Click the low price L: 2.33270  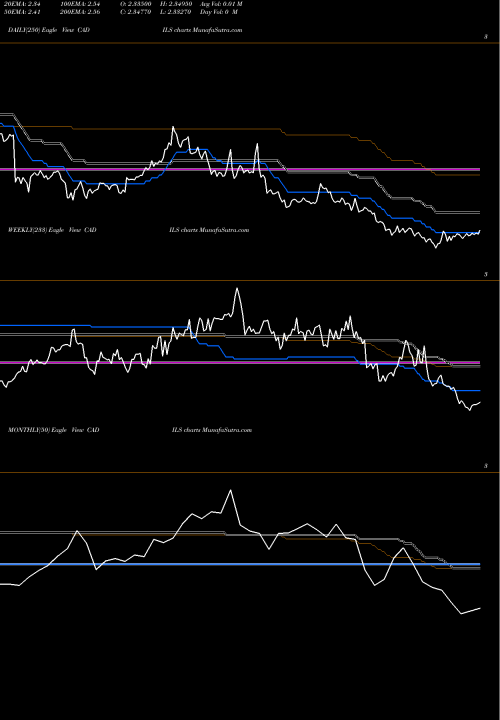point(175,12)
